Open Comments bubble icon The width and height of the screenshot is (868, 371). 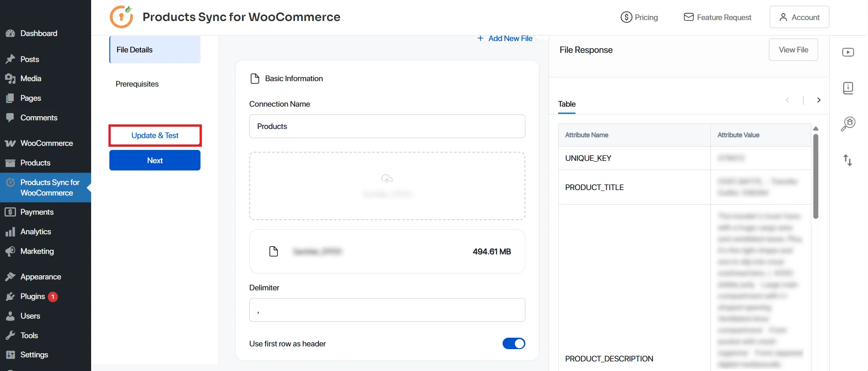tap(10, 118)
